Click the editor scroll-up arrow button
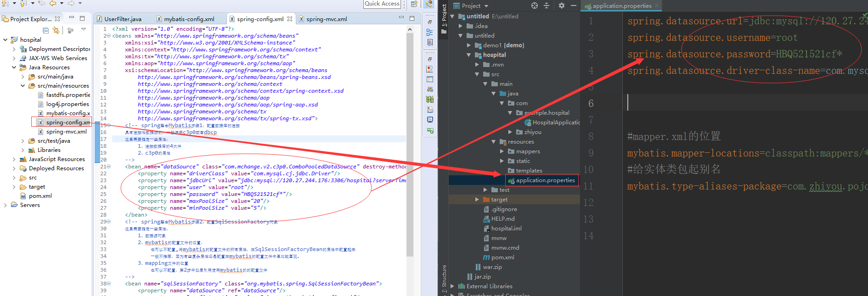The height and width of the screenshot is (296, 868). (410, 29)
